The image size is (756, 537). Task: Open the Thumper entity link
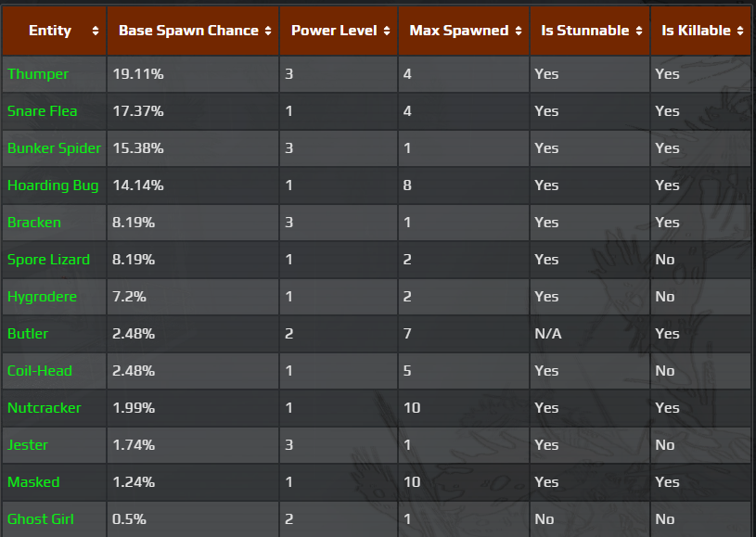[x=38, y=74]
